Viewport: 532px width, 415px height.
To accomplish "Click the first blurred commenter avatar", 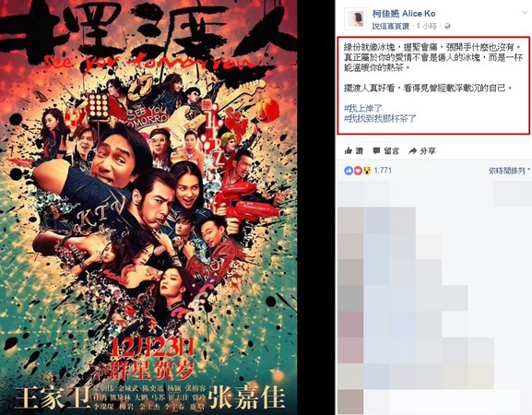I will (x=350, y=219).
